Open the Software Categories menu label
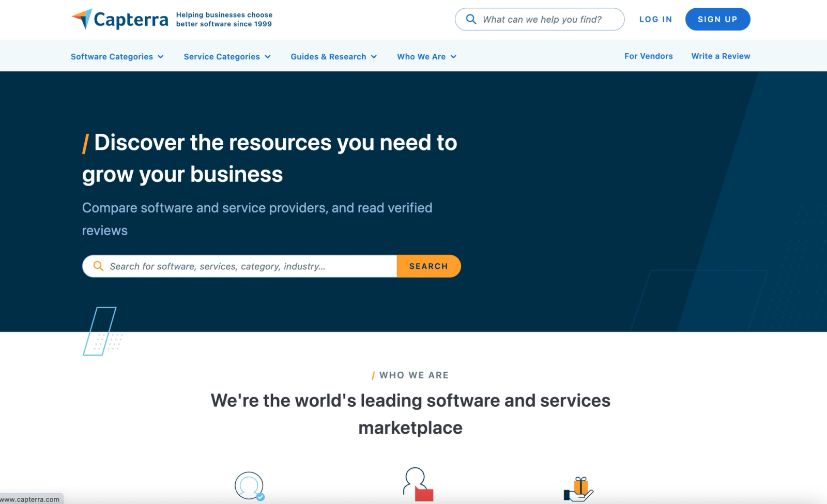This screenshot has height=504, width=827. [x=112, y=56]
